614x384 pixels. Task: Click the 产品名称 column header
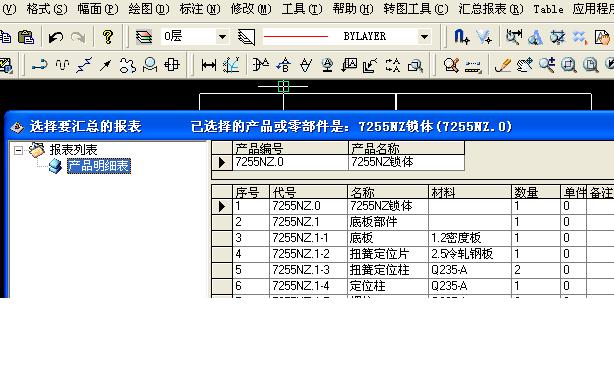click(x=406, y=148)
